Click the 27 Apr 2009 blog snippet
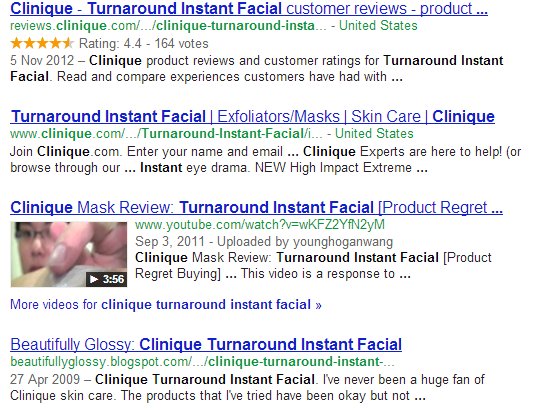This screenshot has height=414, width=550. point(247,387)
